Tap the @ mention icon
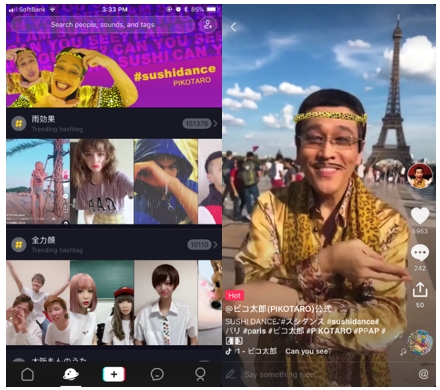The image size is (440, 390). (x=423, y=374)
